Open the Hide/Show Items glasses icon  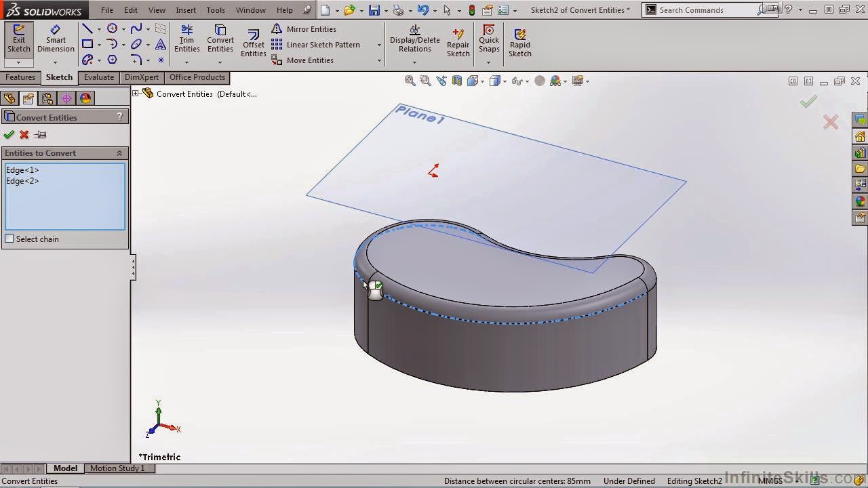coord(517,81)
